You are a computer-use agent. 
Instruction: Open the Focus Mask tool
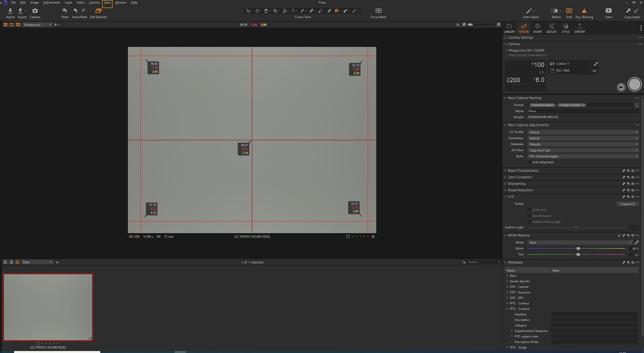(x=378, y=11)
